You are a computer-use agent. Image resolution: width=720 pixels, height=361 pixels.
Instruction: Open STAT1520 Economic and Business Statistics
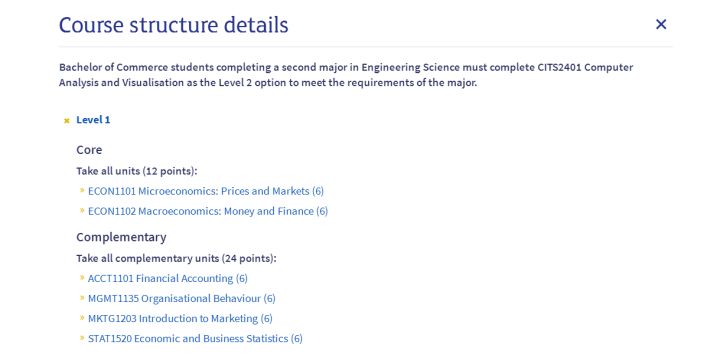[x=195, y=338]
